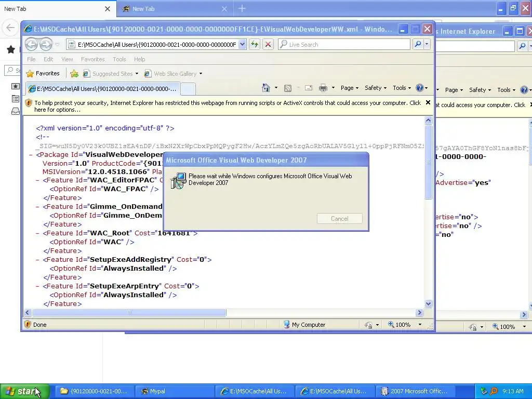
Task: Open the Help menu
Action: (139, 59)
